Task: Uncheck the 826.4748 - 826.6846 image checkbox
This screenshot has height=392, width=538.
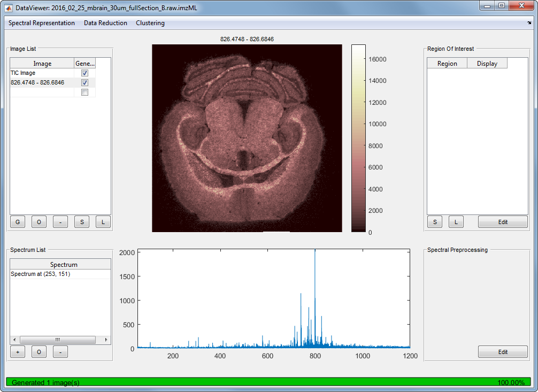Action: click(84, 83)
